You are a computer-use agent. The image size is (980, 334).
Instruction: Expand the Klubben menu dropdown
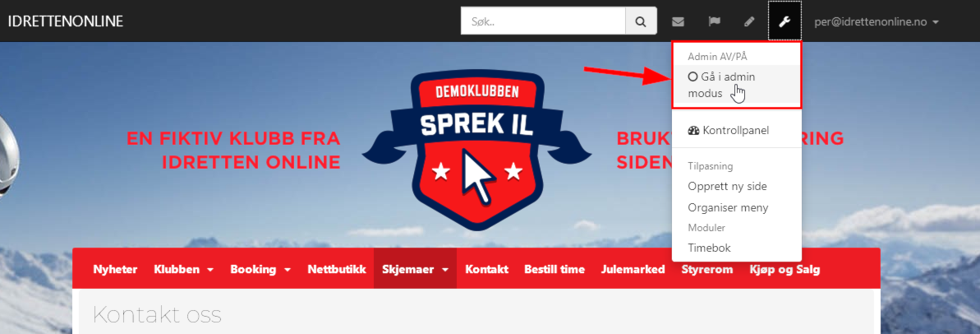(183, 270)
